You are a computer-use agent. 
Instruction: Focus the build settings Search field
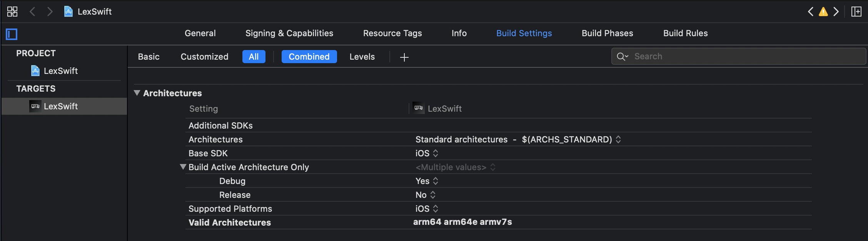739,56
